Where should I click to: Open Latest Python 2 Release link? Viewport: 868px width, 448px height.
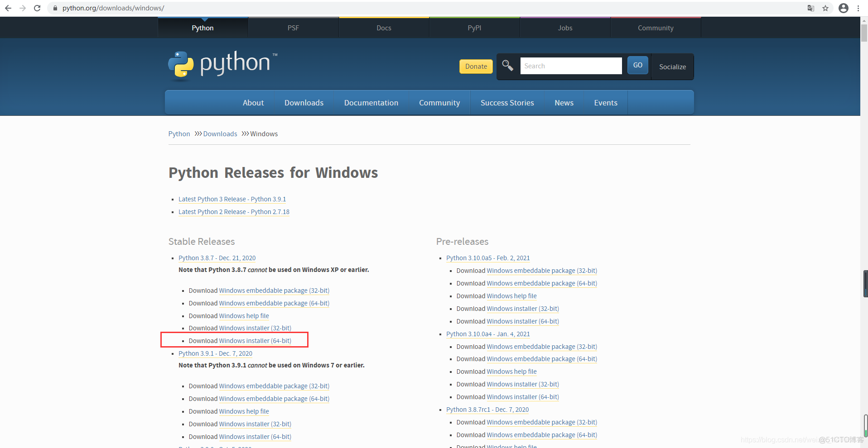pos(234,212)
